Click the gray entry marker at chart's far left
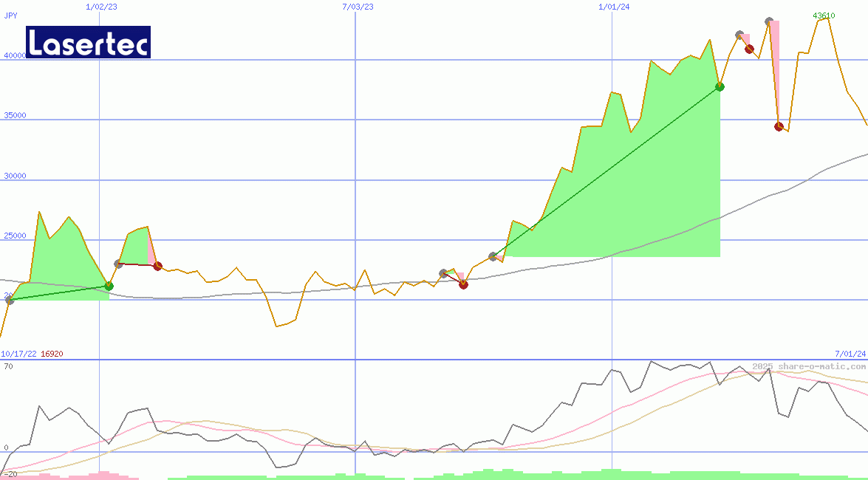868x480 pixels. point(10,300)
